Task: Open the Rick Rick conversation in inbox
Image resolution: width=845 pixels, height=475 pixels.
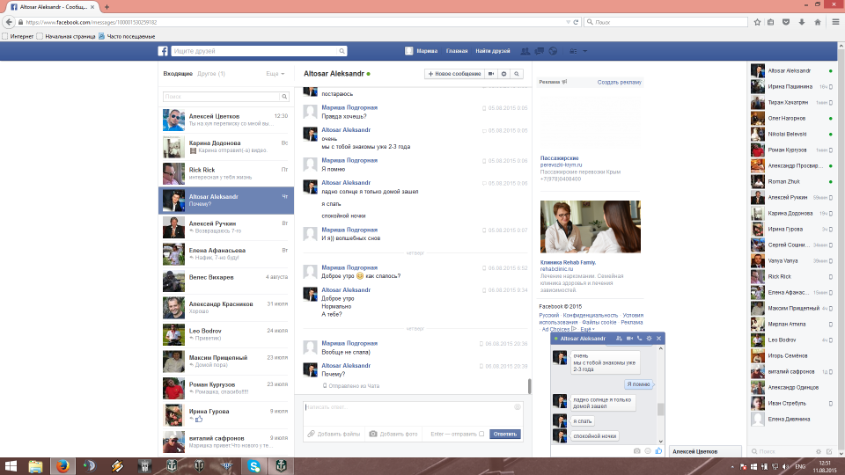Action: coord(226,174)
